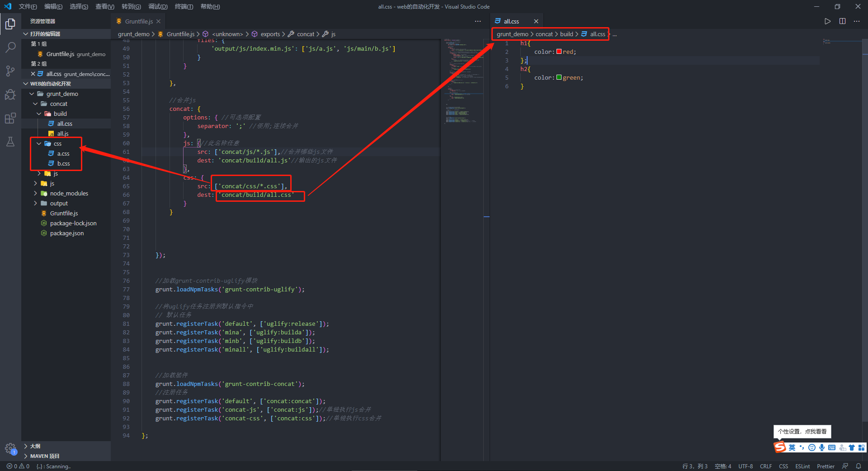The width and height of the screenshot is (868, 471).
Task: Open the Search view in the activity bar
Action: click(10, 47)
